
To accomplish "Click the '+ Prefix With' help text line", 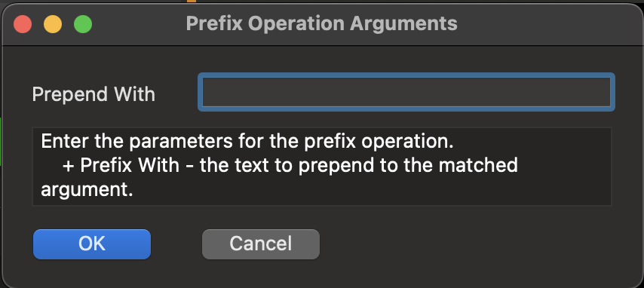I will click(290, 166).
